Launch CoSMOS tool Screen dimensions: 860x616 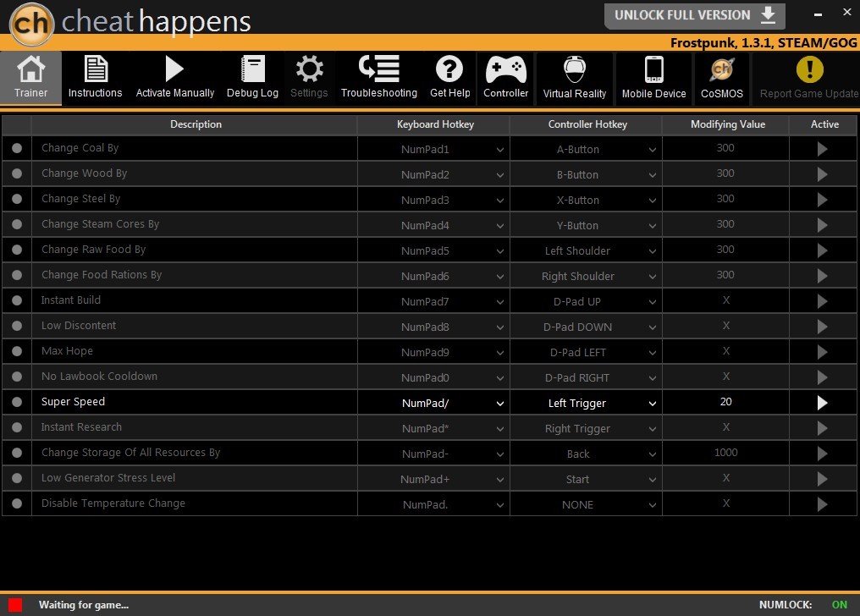[x=722, y=77]
